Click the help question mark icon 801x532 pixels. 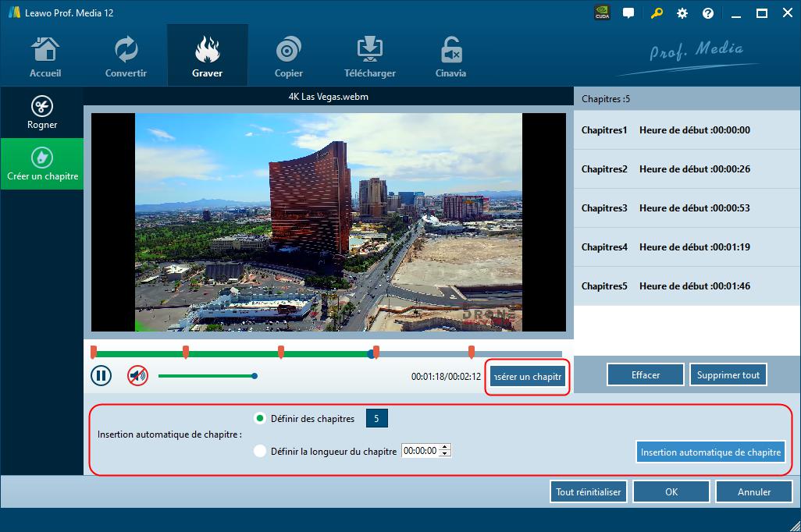coord(708,13)
